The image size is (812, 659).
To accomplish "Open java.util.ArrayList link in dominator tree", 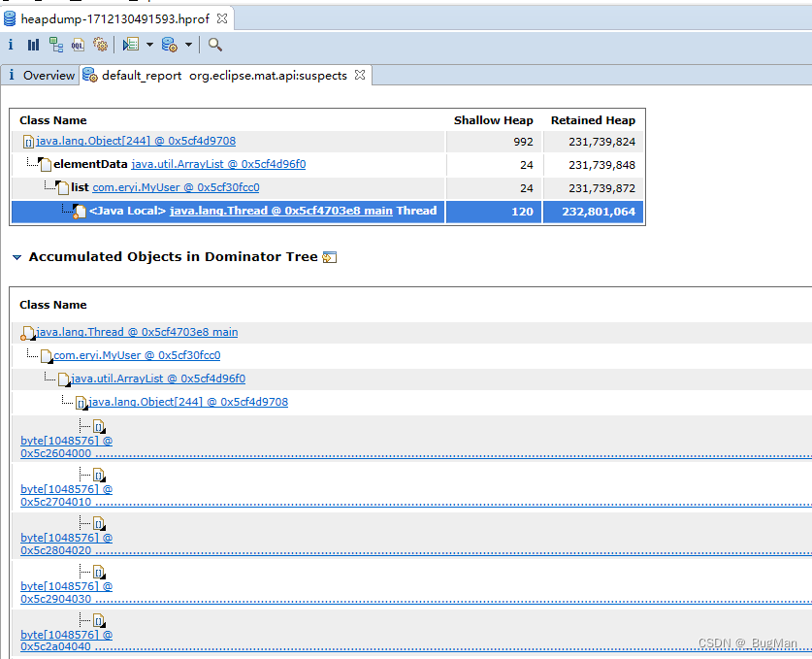I will (x=158, y=379).
